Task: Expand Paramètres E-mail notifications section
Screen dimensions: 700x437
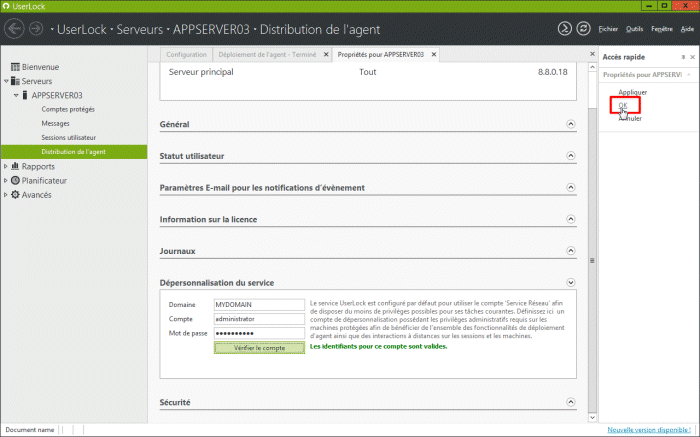Action: (571, 187)
